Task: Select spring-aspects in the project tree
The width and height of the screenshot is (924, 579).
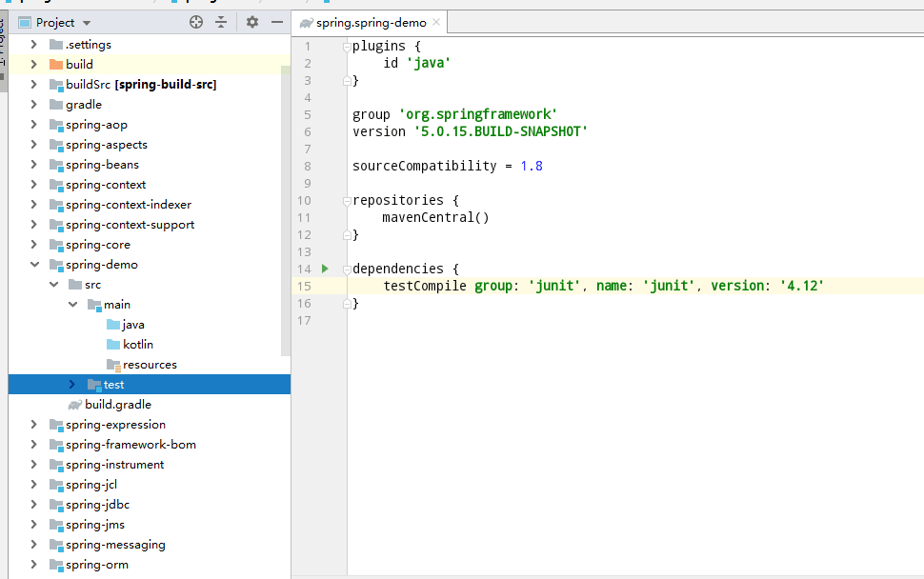Action: (x=107, y=145)
